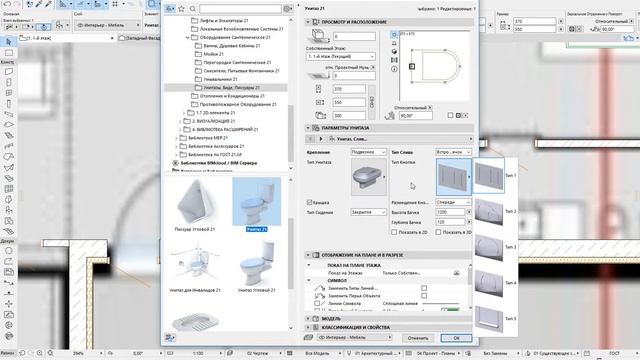Viewport: 640px width, 360px height.
Task: Toggle отн. Проектный Нуль reference option
Action: [373, 67]
